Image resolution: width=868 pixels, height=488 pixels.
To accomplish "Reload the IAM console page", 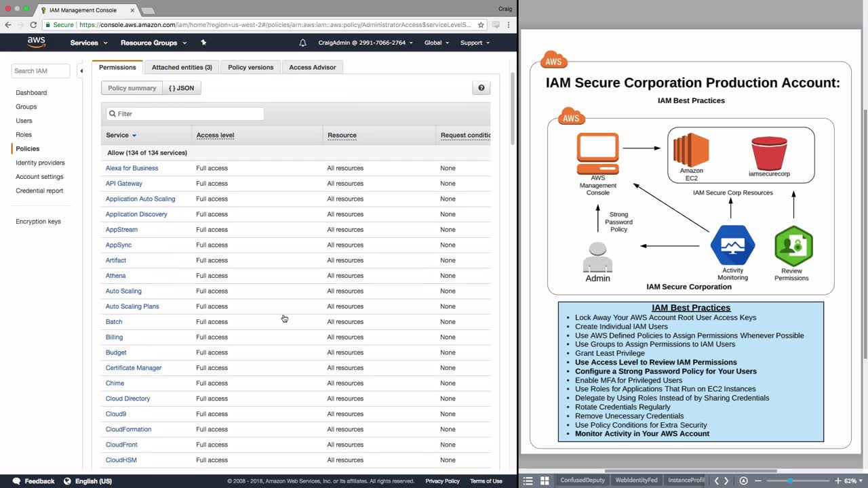I will [33, 24].
